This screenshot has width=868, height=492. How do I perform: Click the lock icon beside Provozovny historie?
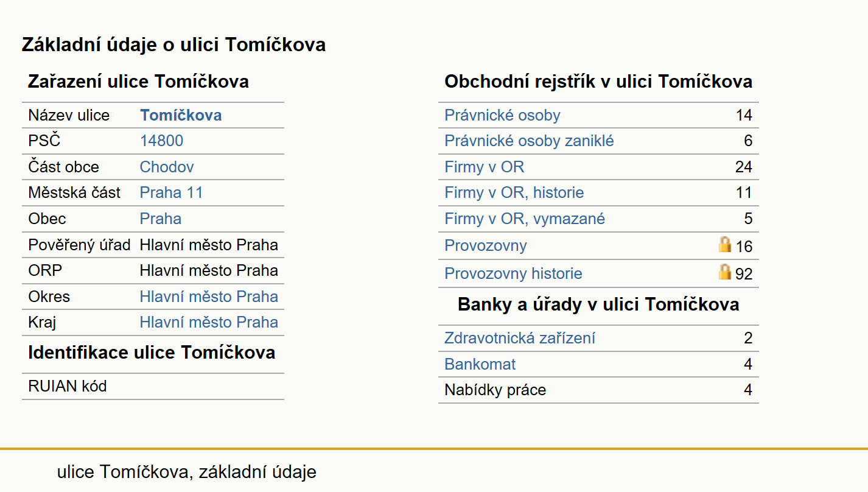pos(724,272)
